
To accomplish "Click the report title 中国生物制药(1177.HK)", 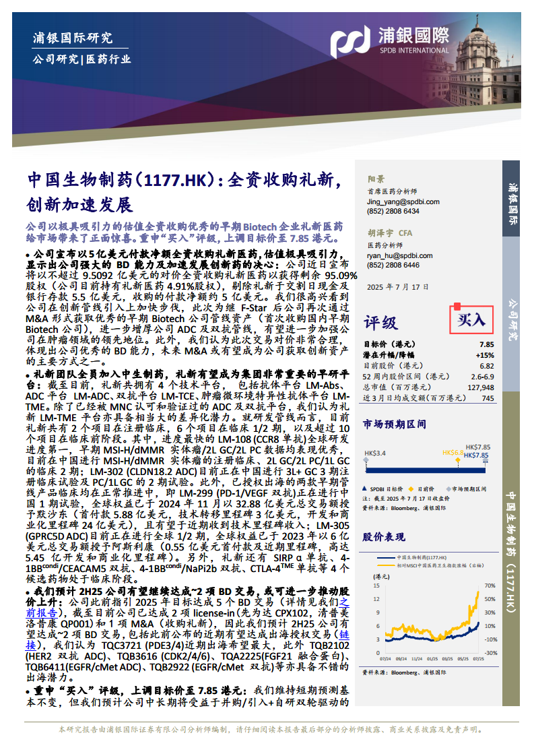I will (x=121, y=180).
